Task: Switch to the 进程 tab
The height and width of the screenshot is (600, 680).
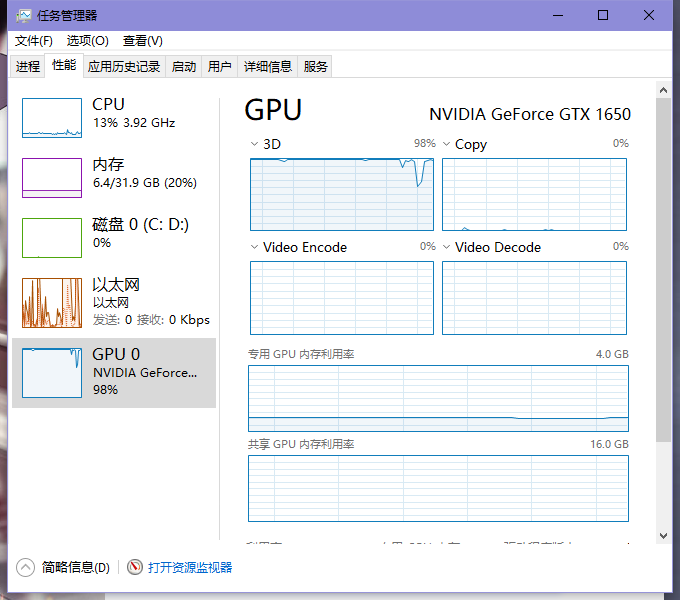Action: click(x=28, y=67)
